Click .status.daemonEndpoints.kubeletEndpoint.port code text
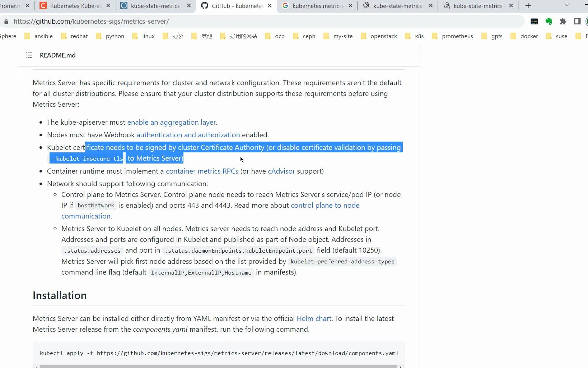Screen dimensions: 588x368 click(x=238, y=250)
